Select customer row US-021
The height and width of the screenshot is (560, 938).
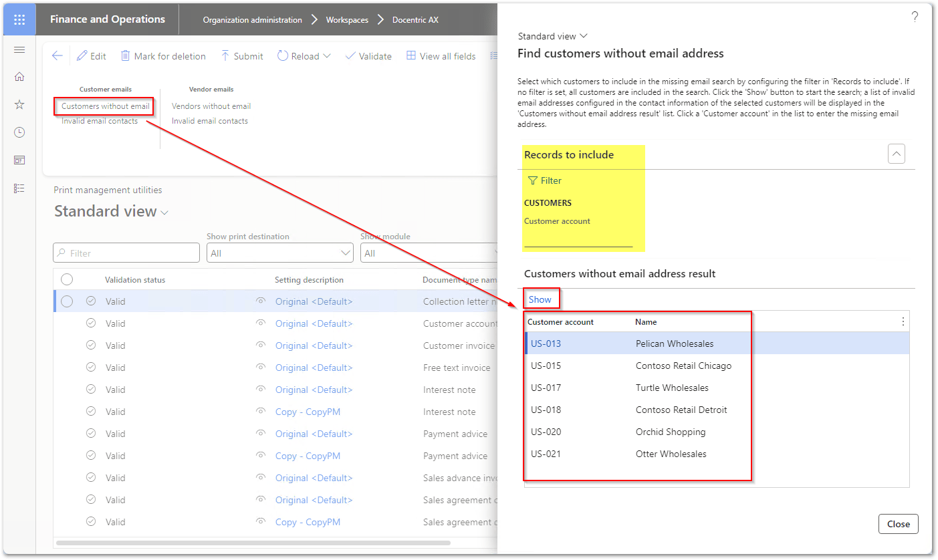tap(717, 454)
